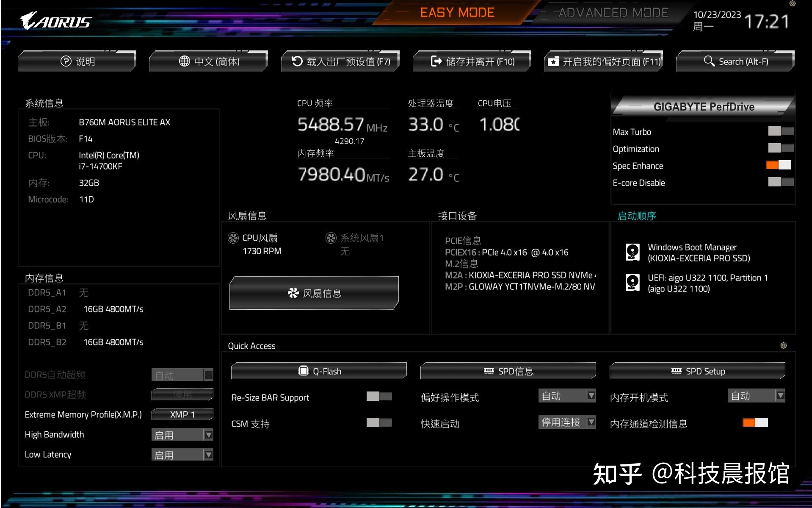Open SPD信息 button
This screenshot has height=508, width=812.
point(508,371)
